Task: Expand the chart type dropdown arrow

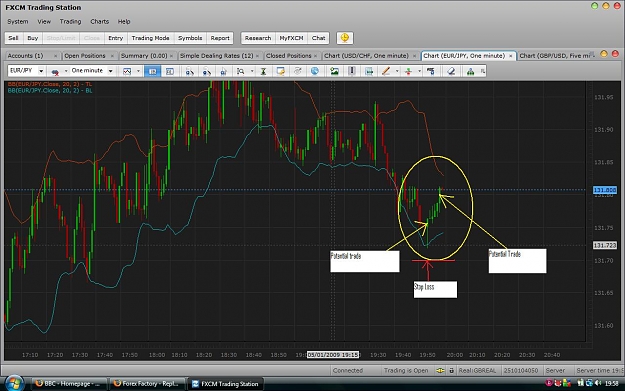Action: pyautogui.click(x=138, y=71)
